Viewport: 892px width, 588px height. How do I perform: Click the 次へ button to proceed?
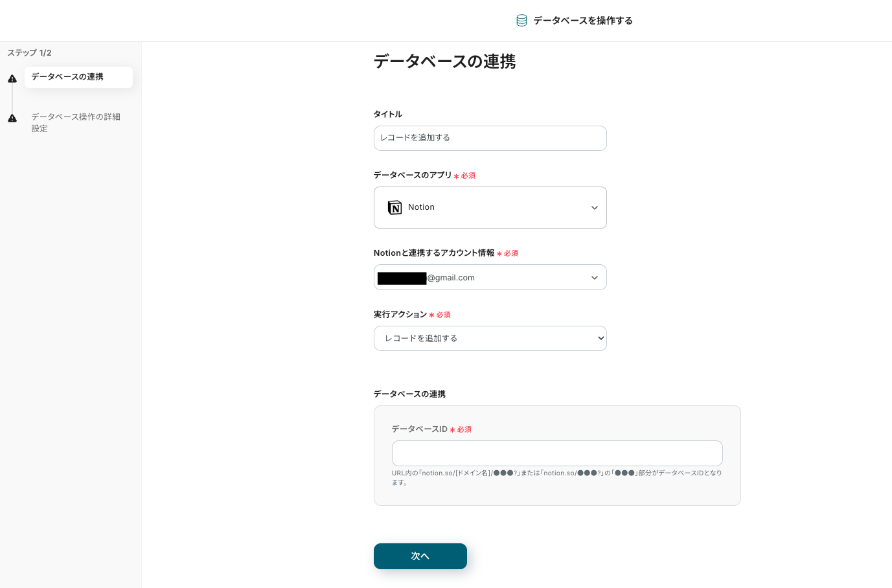pos(420,556)
